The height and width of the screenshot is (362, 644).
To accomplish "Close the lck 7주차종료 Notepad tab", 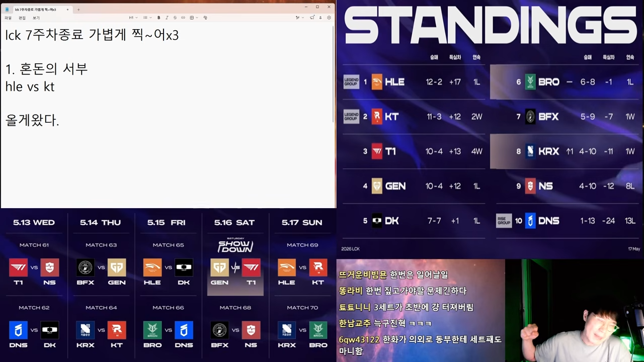I will (x=68, y=9).
